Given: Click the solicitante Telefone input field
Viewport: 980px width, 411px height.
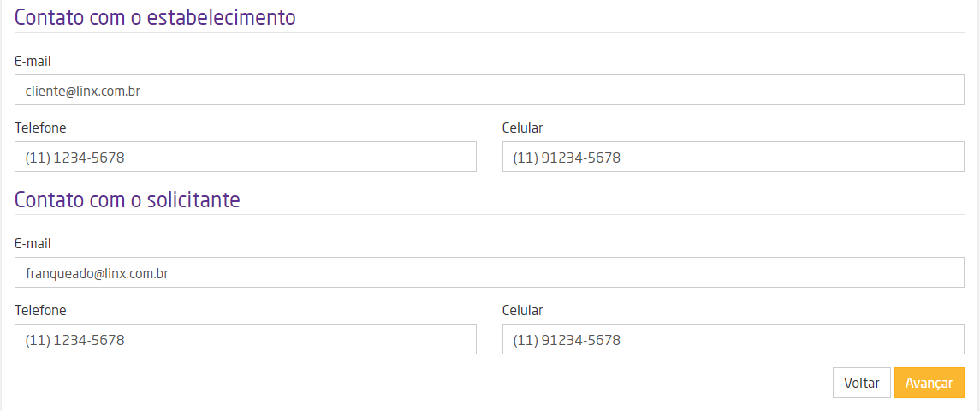Looking at the screenshot, I should pos(245,339).
